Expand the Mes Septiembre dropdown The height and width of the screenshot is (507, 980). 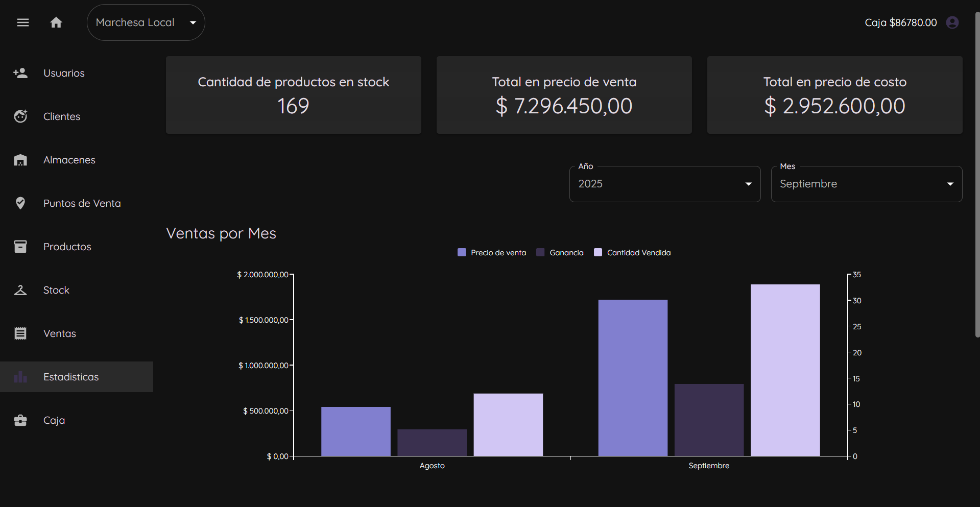click(x=866, y=184)
